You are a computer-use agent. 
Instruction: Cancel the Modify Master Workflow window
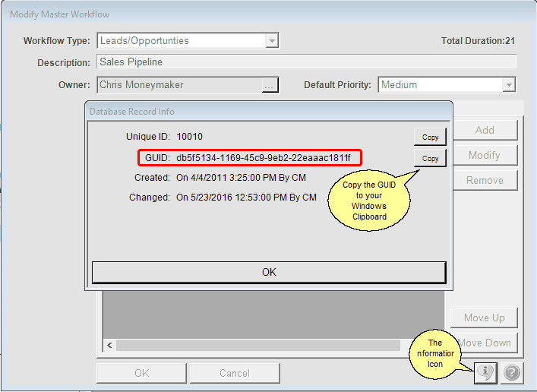click(234, 373)
